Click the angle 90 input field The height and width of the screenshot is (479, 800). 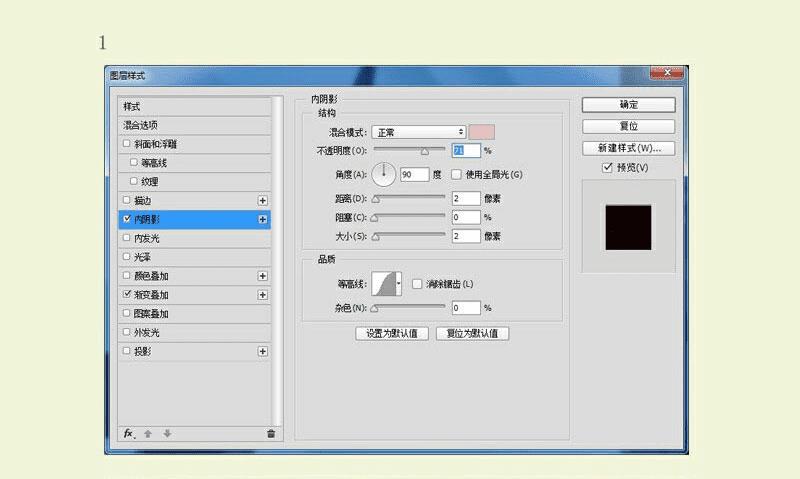[414, 174]
